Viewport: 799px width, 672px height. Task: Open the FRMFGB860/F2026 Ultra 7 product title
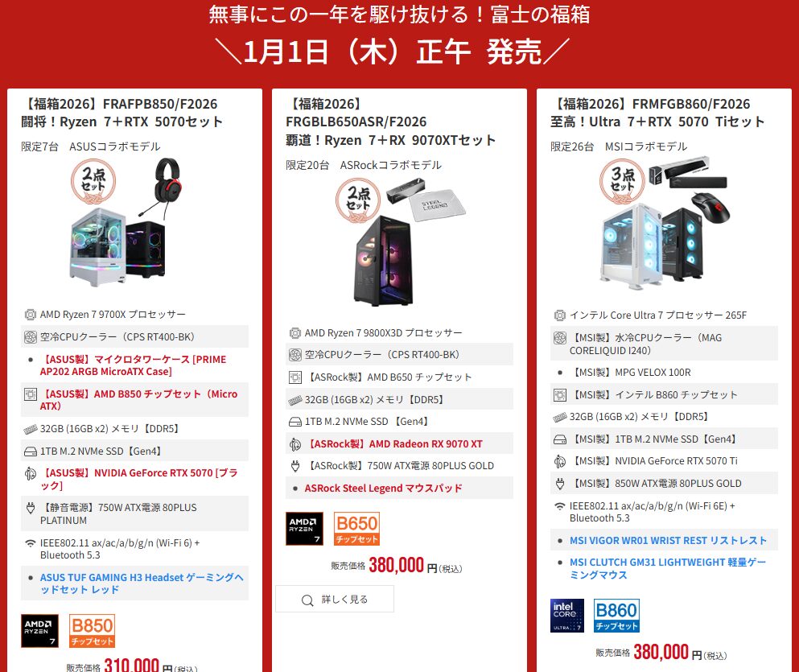pos(657,113)
